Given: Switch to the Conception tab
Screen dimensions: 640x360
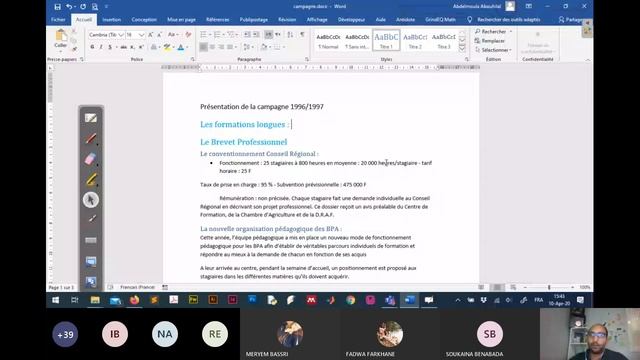Looking at the screenshot, I should click(144, 20).
